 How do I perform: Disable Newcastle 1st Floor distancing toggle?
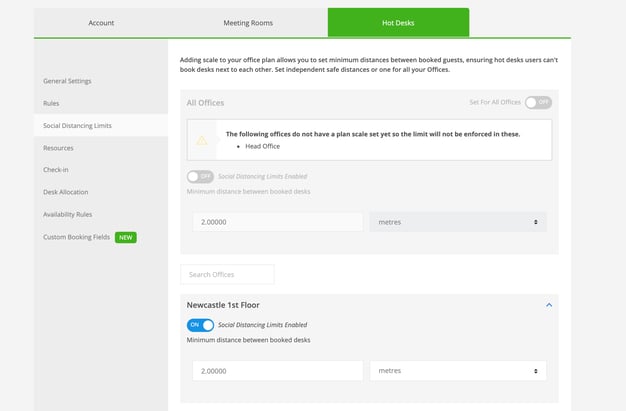pos(200,325)
